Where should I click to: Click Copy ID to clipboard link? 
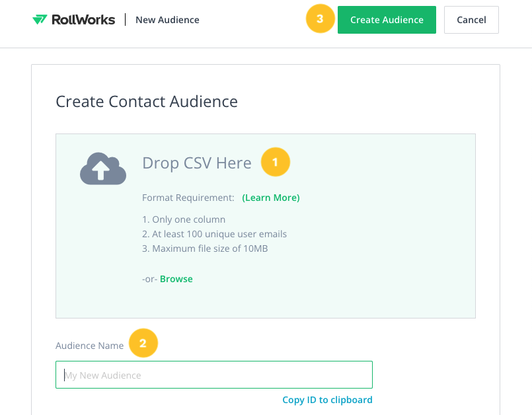(327, 400)
